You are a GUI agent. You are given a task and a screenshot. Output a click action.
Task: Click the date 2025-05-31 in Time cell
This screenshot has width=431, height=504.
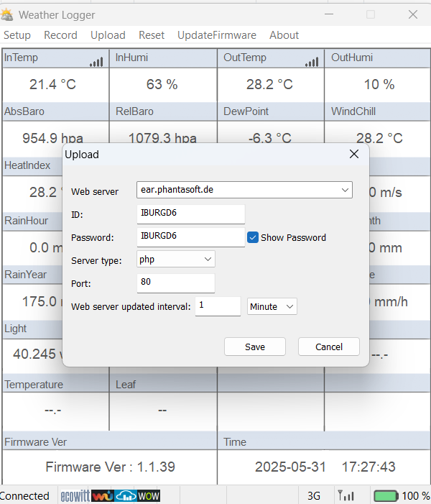(x=290, y=467)
